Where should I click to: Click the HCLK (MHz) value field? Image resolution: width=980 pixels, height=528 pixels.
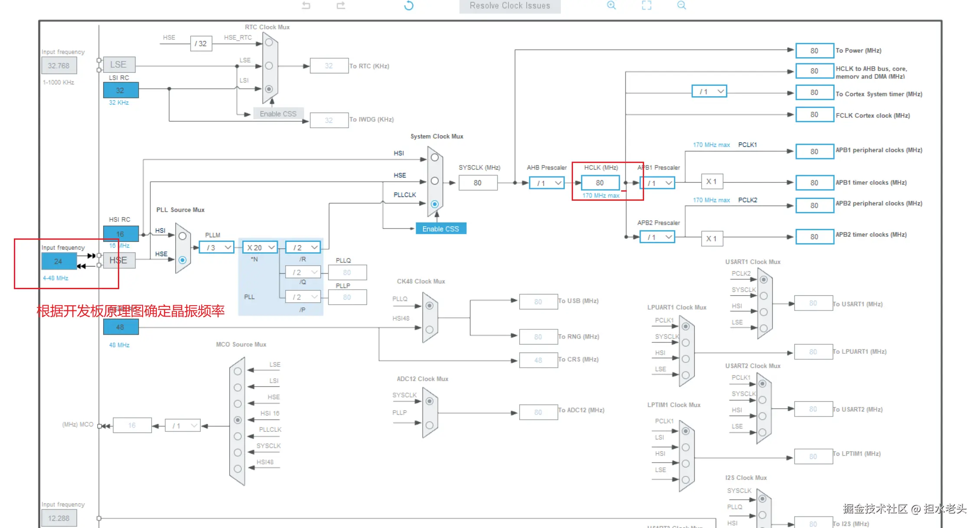point(600,183)
